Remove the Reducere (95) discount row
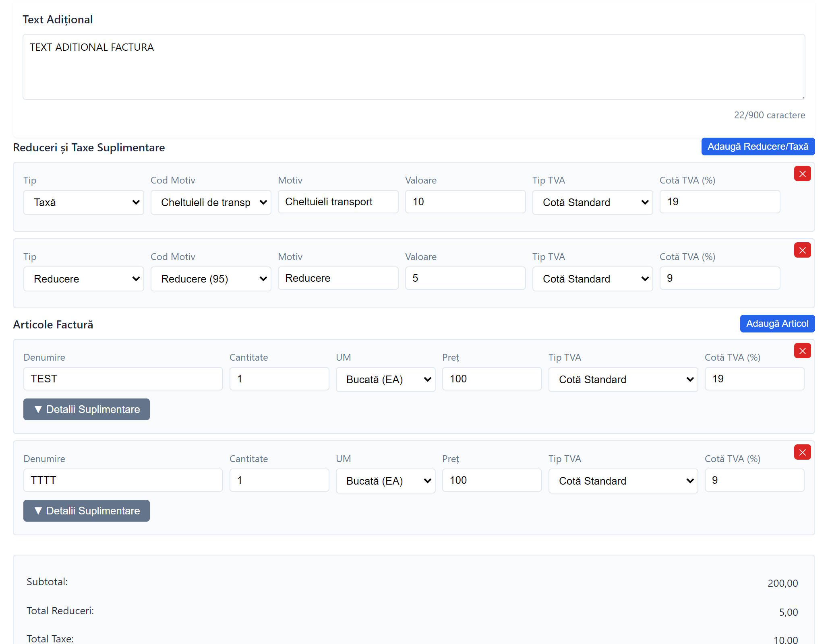 coord(802,250)
